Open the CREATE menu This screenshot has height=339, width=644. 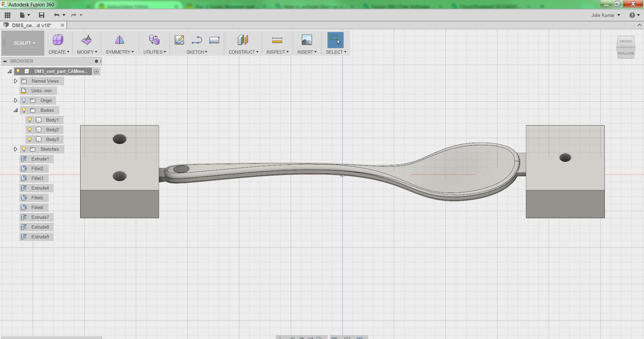[59, 52]
